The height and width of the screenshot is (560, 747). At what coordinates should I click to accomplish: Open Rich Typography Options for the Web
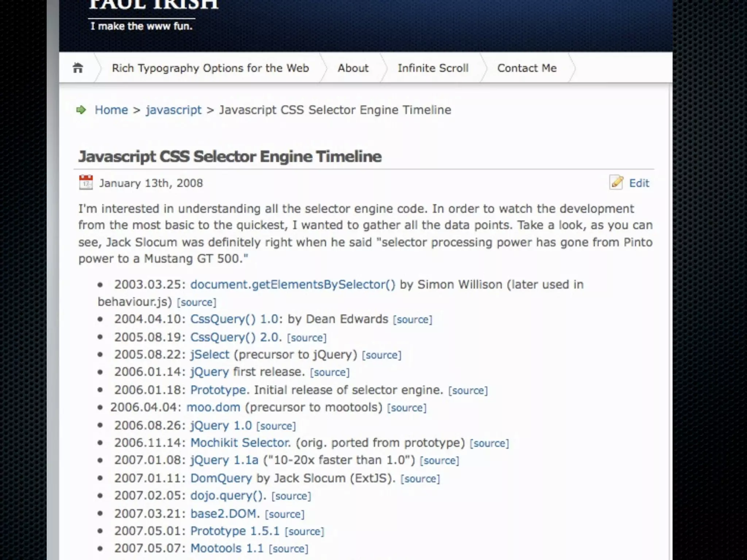pos(210,68)
